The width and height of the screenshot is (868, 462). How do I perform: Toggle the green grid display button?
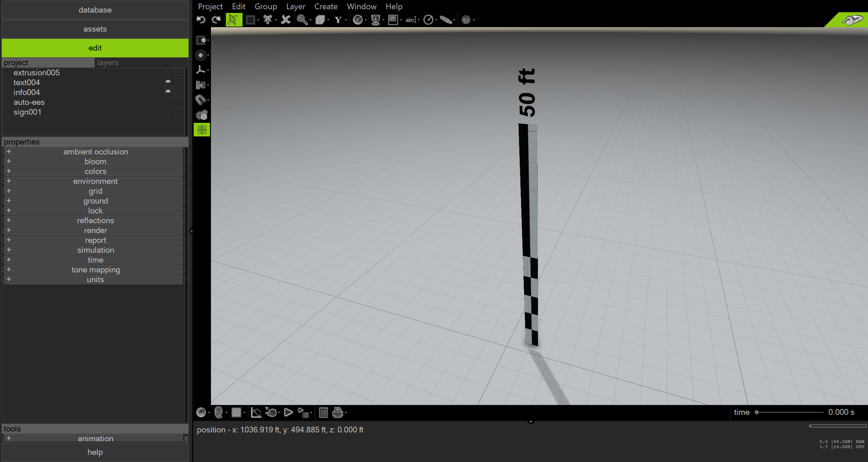click(x=202, y=130)
